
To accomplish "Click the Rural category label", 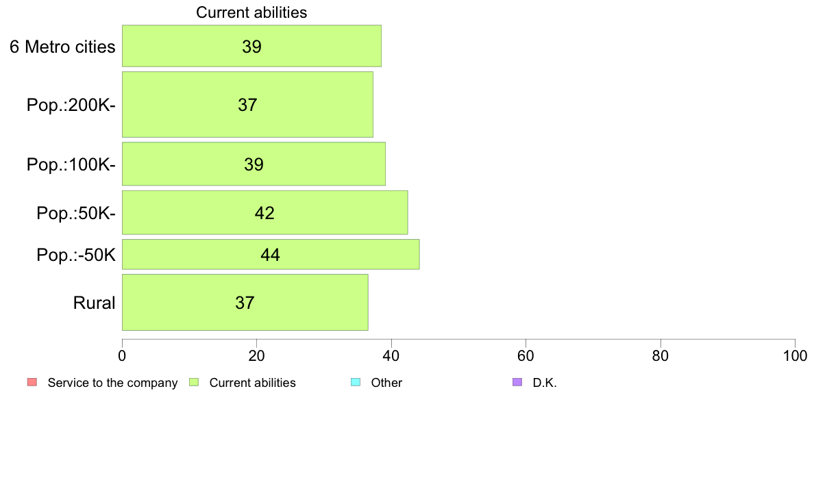I will coord(94,303).
